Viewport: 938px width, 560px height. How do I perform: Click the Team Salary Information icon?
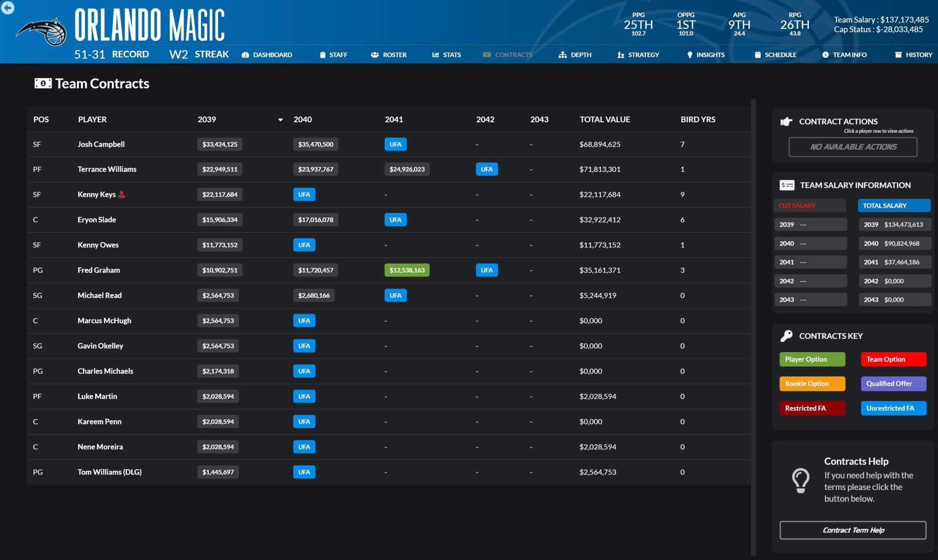coord(786,185)
